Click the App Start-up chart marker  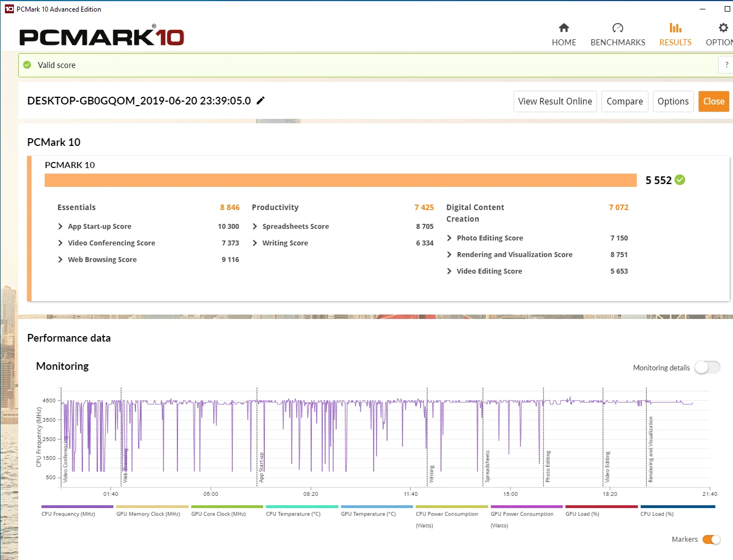tap(261, 468)
